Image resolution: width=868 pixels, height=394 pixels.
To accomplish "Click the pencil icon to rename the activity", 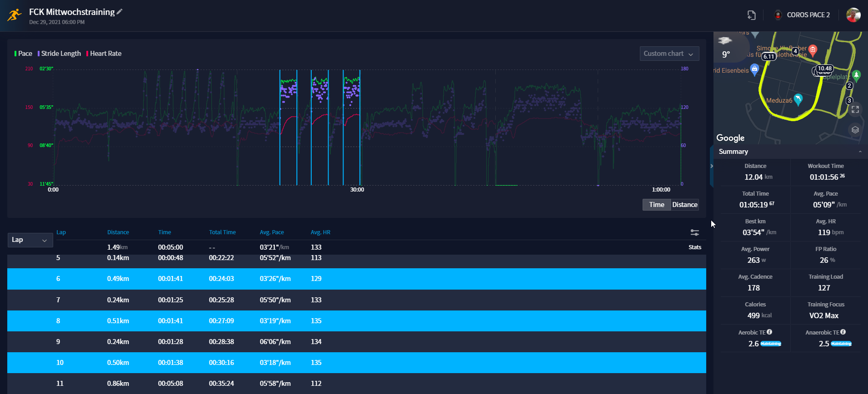I will pyautogui.click(x=120, y=12).
